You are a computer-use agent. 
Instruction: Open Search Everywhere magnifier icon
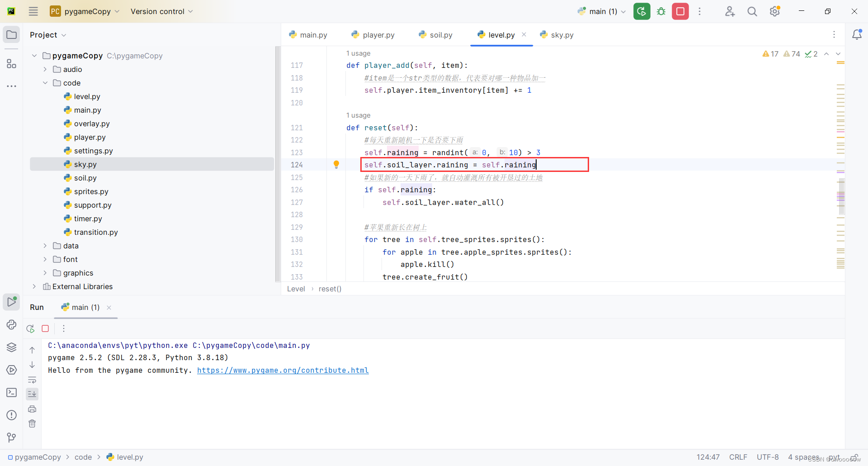tap(752, 11)
